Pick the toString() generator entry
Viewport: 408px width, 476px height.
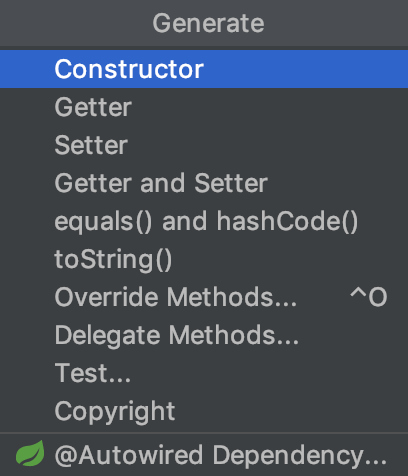coord(204,259)
